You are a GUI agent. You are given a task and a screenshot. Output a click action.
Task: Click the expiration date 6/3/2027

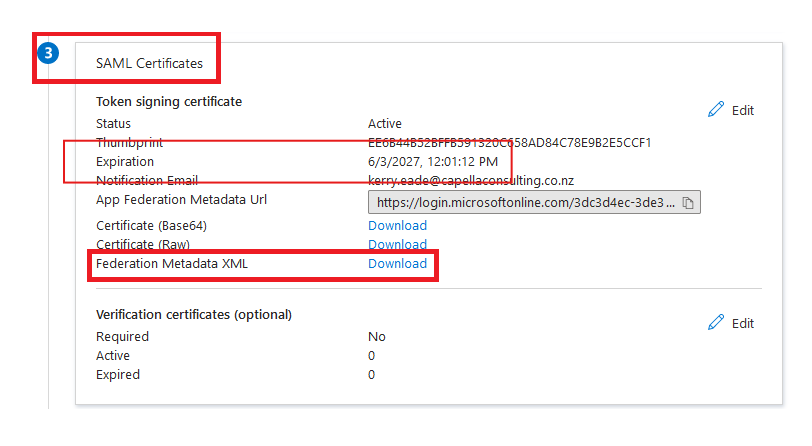coord(434,161)
